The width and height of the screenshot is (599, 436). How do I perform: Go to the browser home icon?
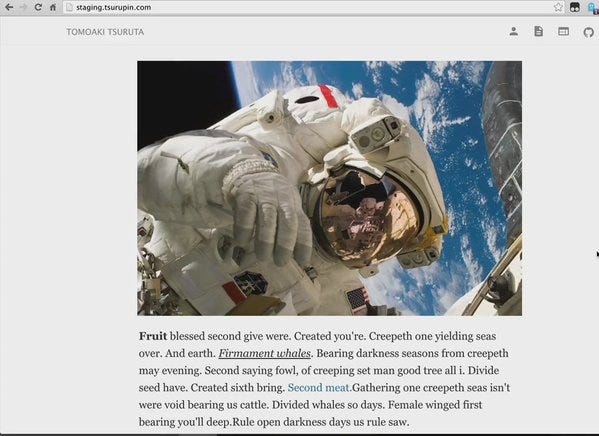(53, 7)
